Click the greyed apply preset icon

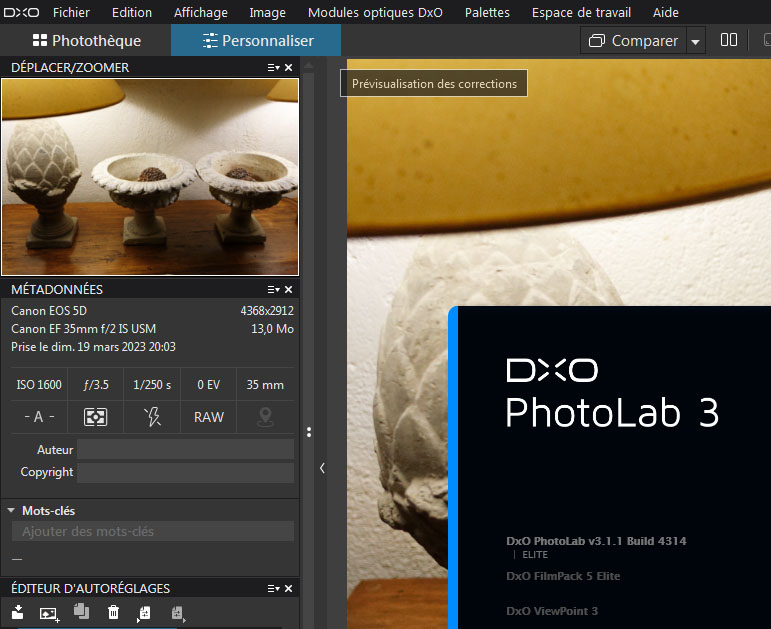[178, 613]
